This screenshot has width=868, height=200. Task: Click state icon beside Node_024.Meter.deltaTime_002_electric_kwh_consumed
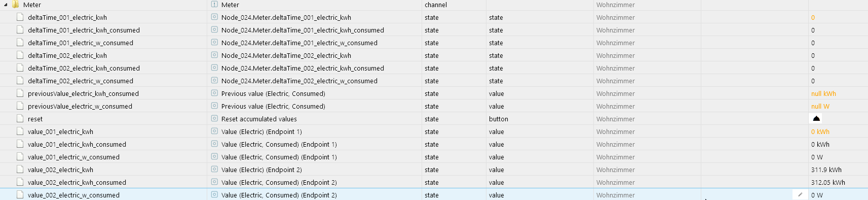(214, 68)
